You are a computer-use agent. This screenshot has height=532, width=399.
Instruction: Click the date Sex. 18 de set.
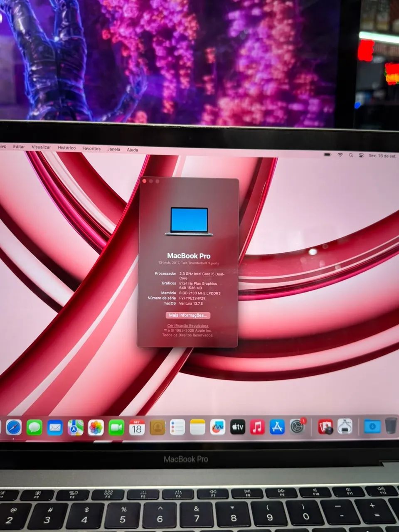pyautogui.click(x=382, y=156)
